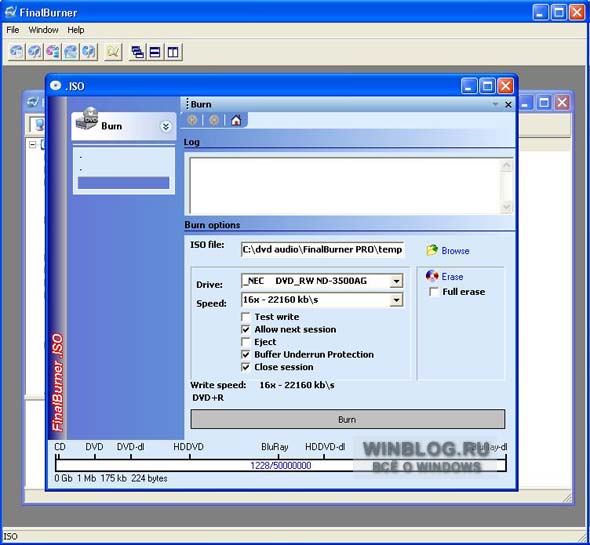Image resolution: width=590 pixels, height=545 pixels.
Task: Click the fifth disc project toolbar icon
Action: [89, 52]
